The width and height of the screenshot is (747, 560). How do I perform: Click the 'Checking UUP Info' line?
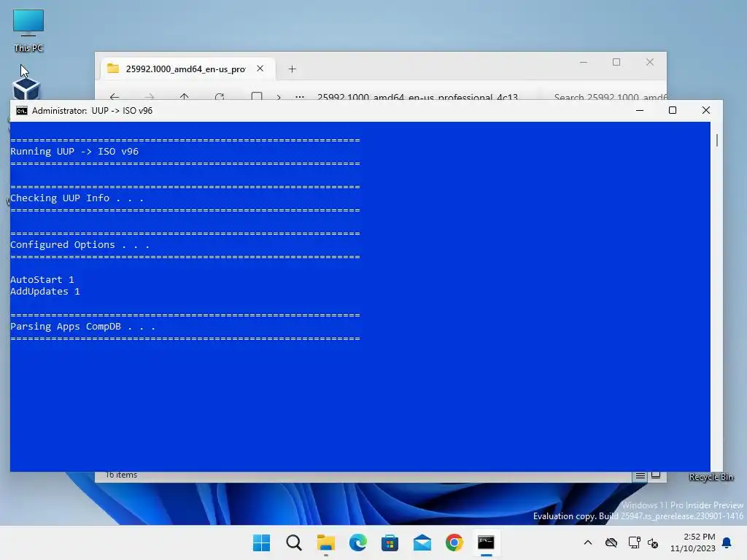77,198
